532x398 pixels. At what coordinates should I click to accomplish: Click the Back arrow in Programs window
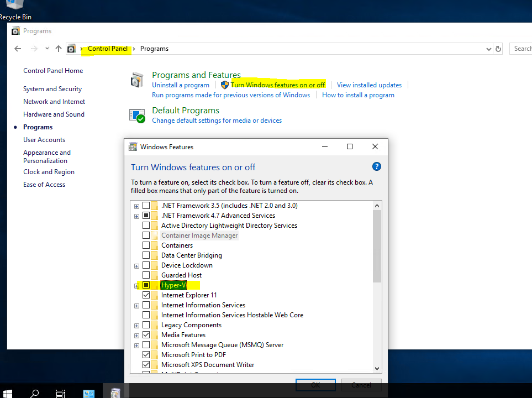pos(18,49)
